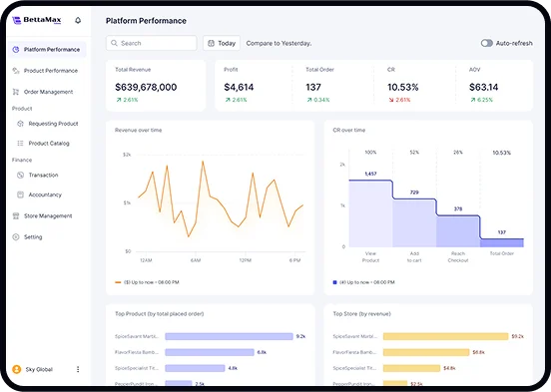This screenshot has height=392, width=551.
Task: Click the Product Performance sidebar icon
Action: point(16,71)
